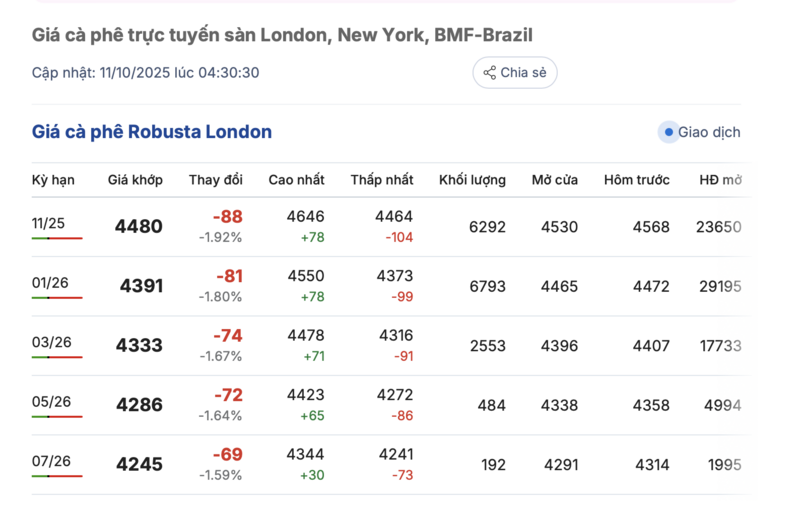Toggle the Giao dịch status label
800x512 pixels.
tap(709, 132)
